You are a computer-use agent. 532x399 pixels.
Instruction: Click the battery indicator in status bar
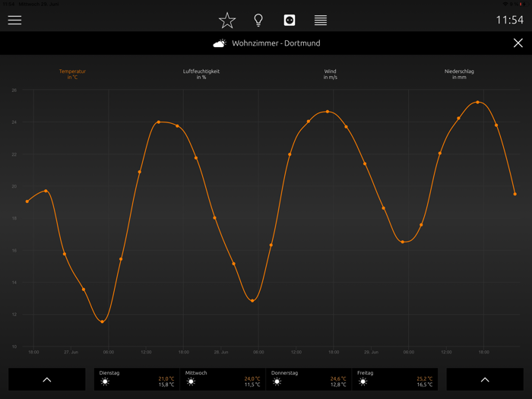[523, 4]
